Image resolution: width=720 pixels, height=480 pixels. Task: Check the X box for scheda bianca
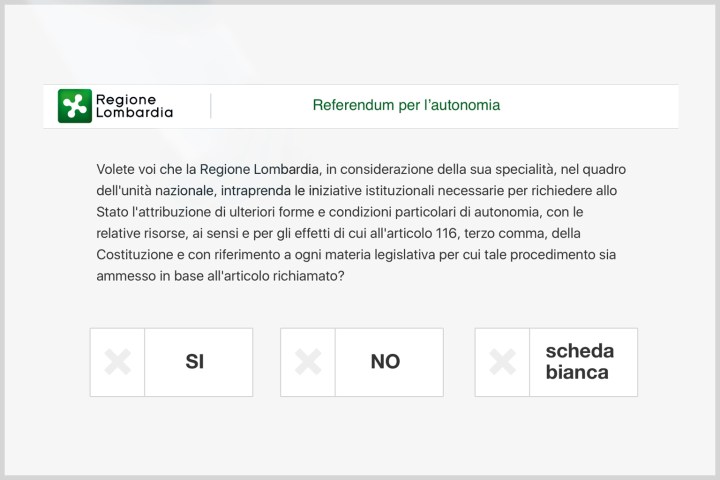click(502, 362)
